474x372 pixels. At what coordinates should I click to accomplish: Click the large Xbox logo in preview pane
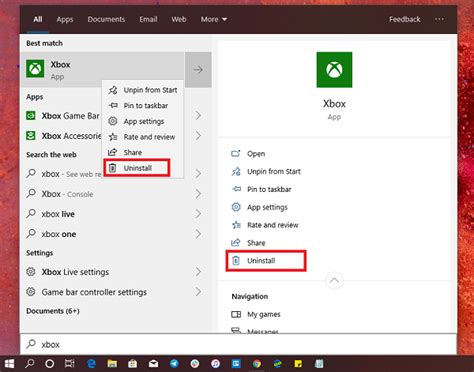[x=334, y=70]
